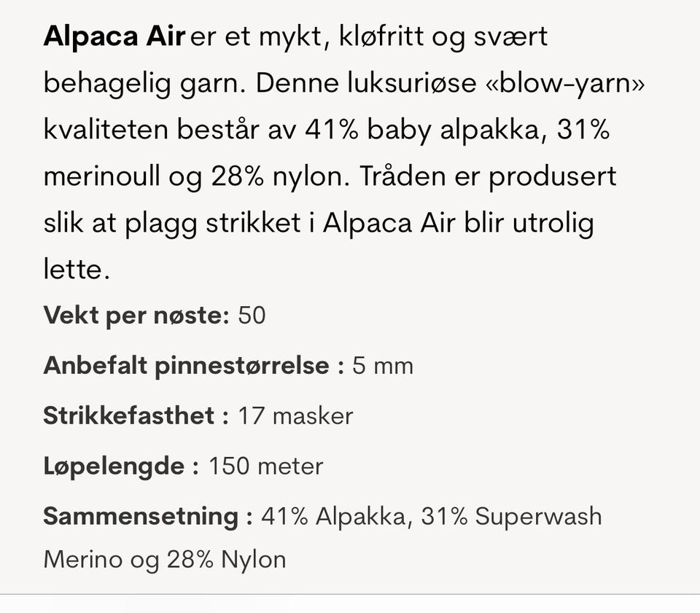700x613 pixels.
Task: Click the word kløfritt in first line
Action: tap(381, 36)
